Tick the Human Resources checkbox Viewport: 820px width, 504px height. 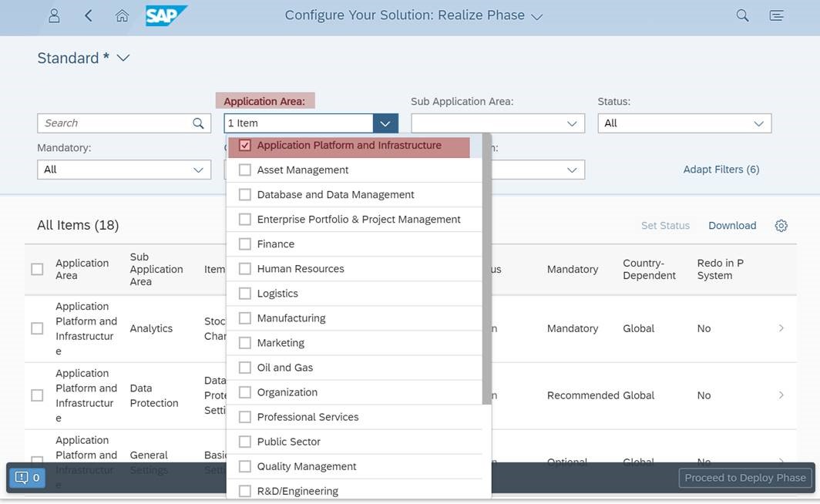point(245,269)
